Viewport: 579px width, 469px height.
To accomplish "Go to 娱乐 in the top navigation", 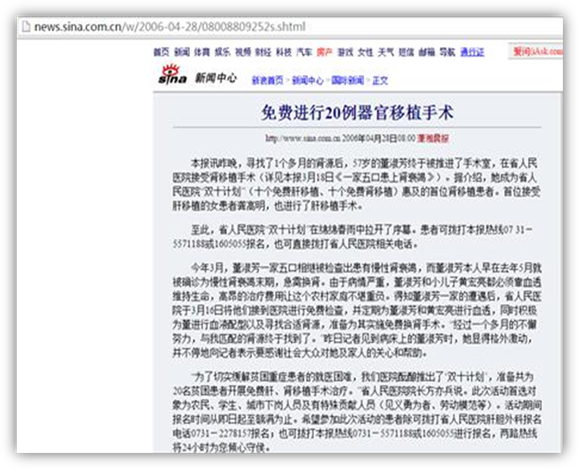I will pyautogui.click(x=222, y=52).
